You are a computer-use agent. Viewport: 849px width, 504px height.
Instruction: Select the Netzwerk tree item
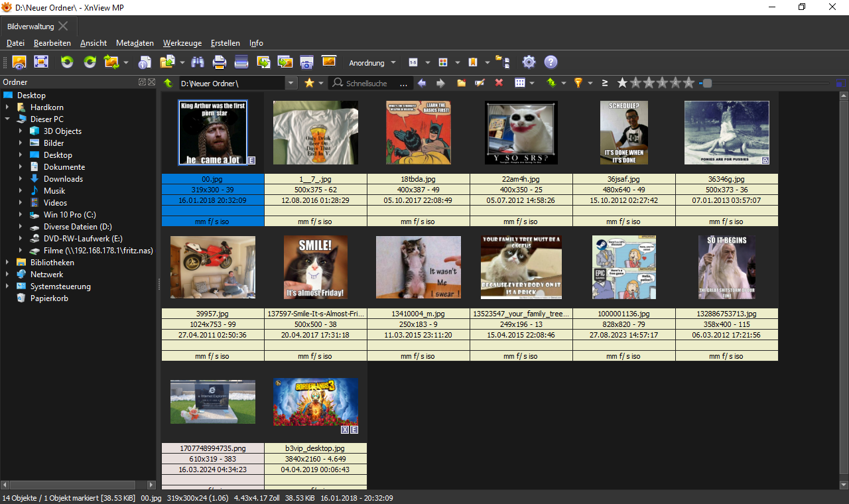(x=46, y=275)
